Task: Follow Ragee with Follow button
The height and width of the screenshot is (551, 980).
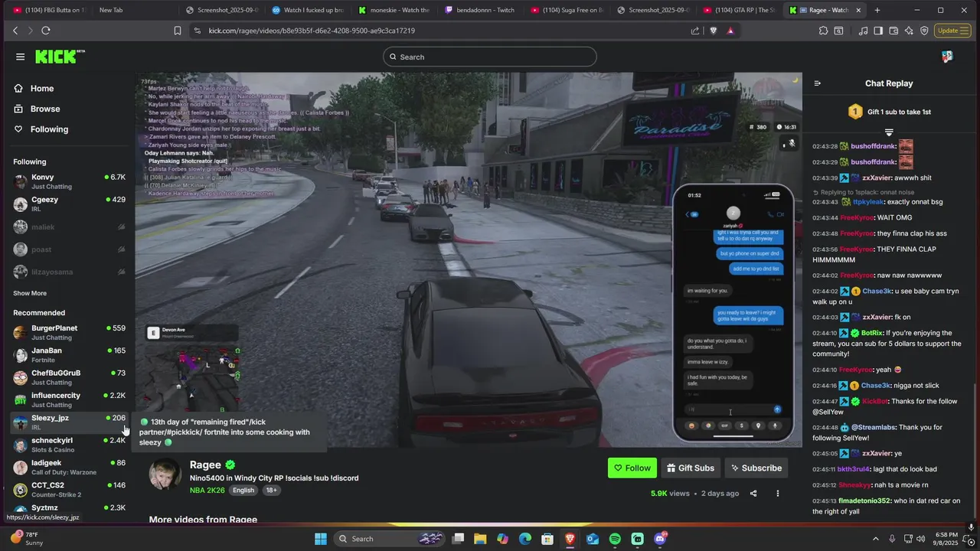Action: click(x=632, y=468)
